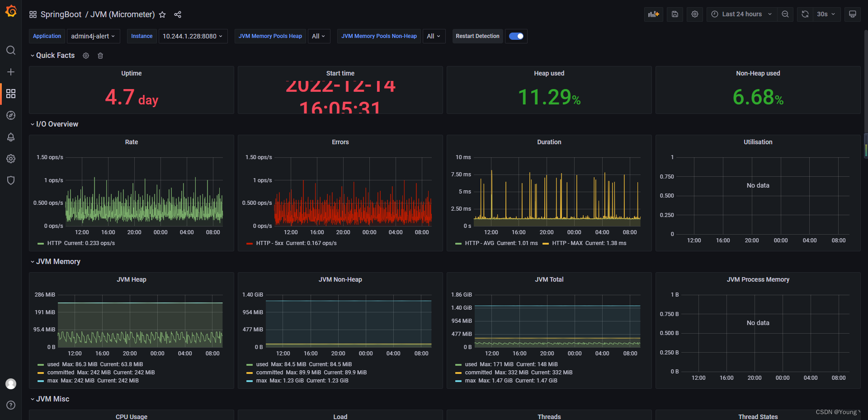Click red color swatch of HTTP - 5xx legend
The image size is (868, 420).
click(x=250, y=244)
